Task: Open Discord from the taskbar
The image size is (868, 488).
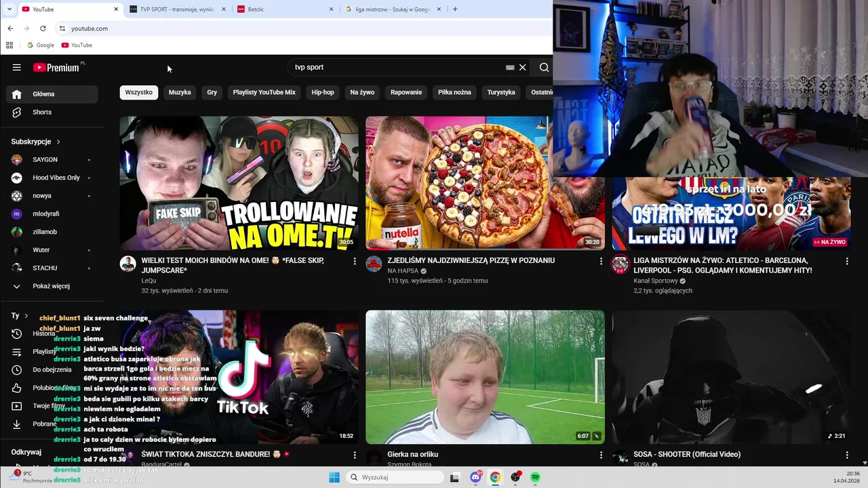Action: [x=475, y=477]
